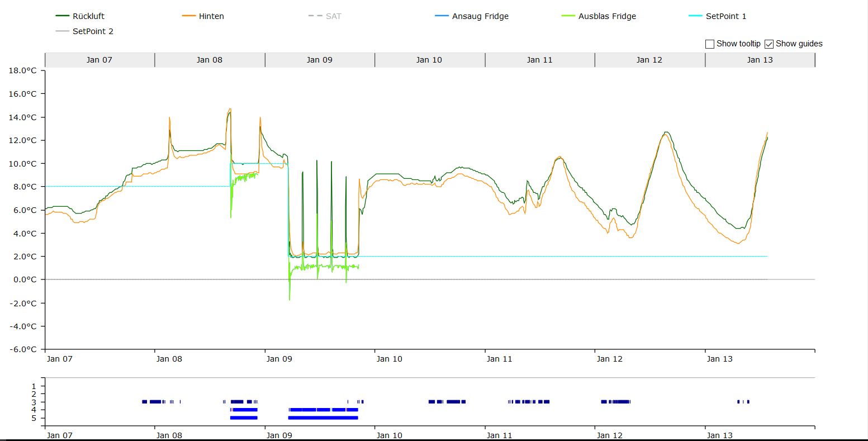Jump to the Jan 13 header segment

[x=760, y=60]
